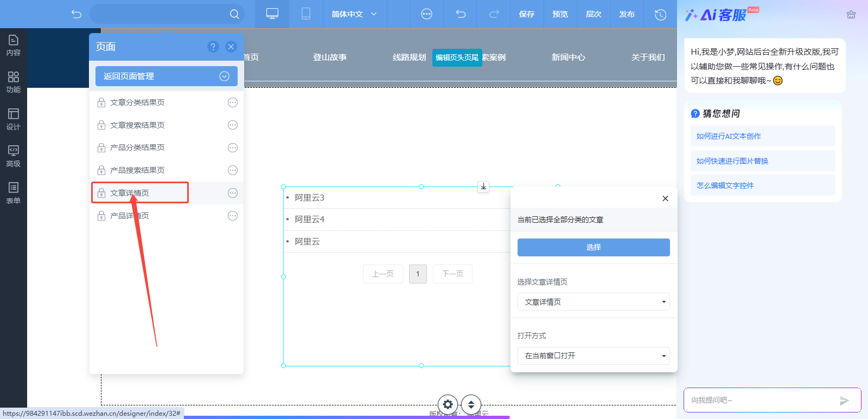Open the 功能 sidebar section
The height and width of the screenshot is (419, 868).
(x=14, y=82)
